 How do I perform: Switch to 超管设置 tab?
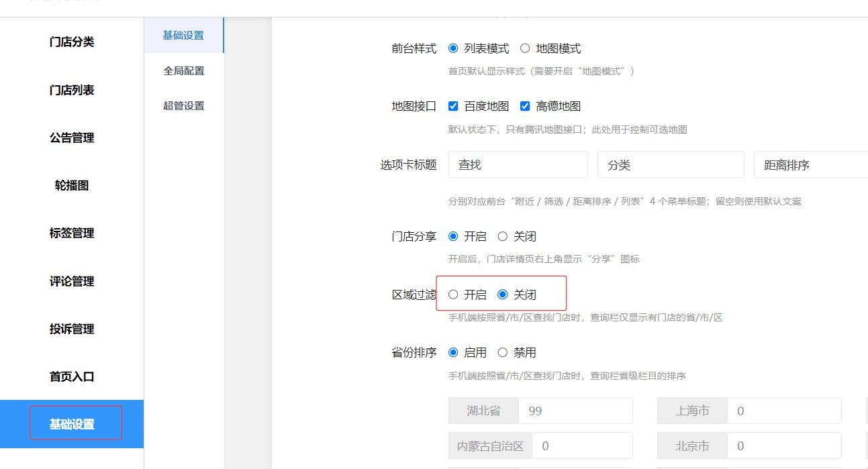point(184,105)
